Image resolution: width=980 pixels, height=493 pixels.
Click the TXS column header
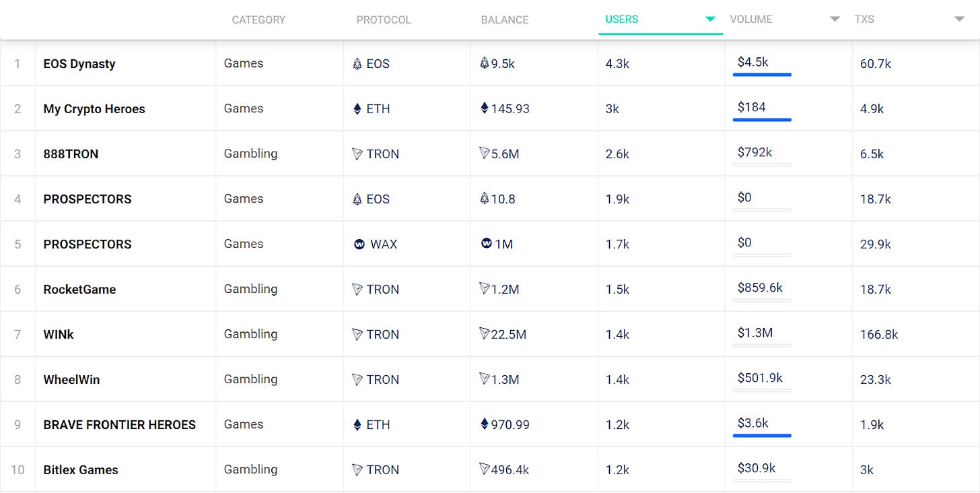tap(864, 20)
